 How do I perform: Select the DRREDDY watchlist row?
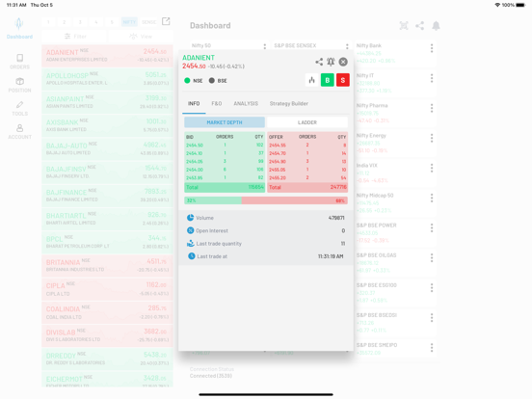tap(107, 359)
